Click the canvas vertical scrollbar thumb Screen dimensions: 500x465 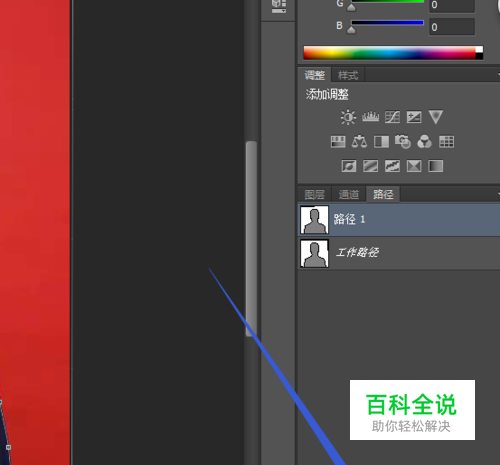(251, 239)
